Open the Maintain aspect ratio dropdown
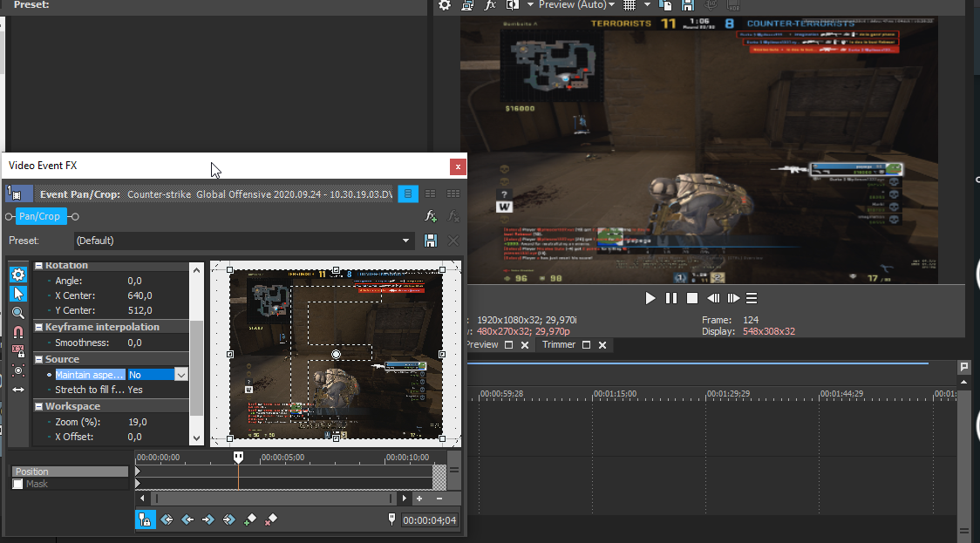 (x=181, y=375)
